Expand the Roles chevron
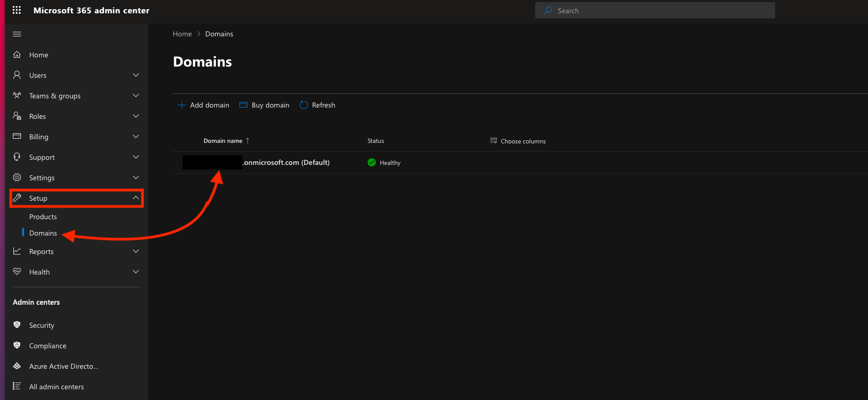The image size is (868, 400). 136,116
